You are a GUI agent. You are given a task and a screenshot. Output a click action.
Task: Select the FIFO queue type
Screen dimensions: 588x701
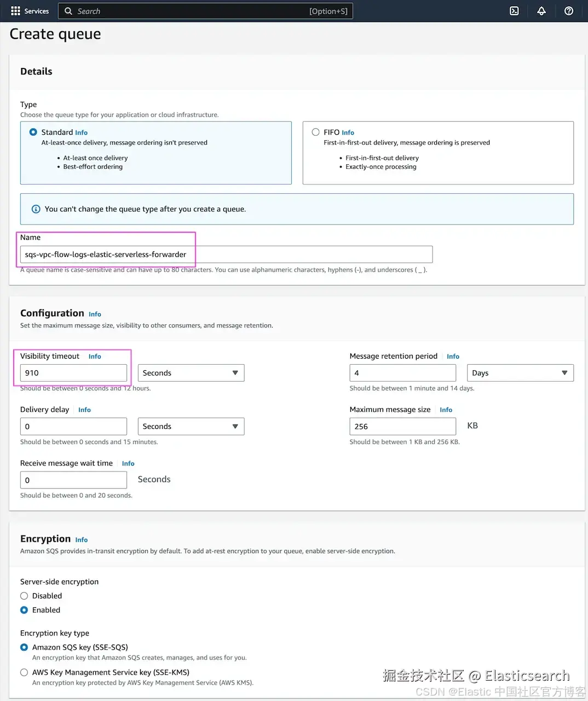[x=316, y=132]
